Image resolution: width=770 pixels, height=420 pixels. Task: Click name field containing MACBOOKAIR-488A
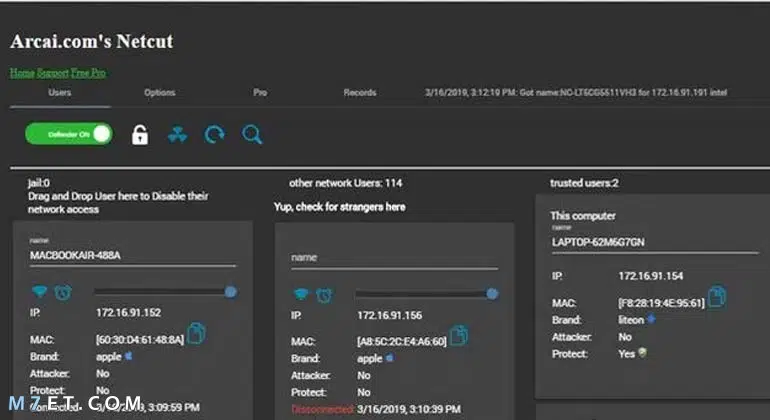[133, 255]
